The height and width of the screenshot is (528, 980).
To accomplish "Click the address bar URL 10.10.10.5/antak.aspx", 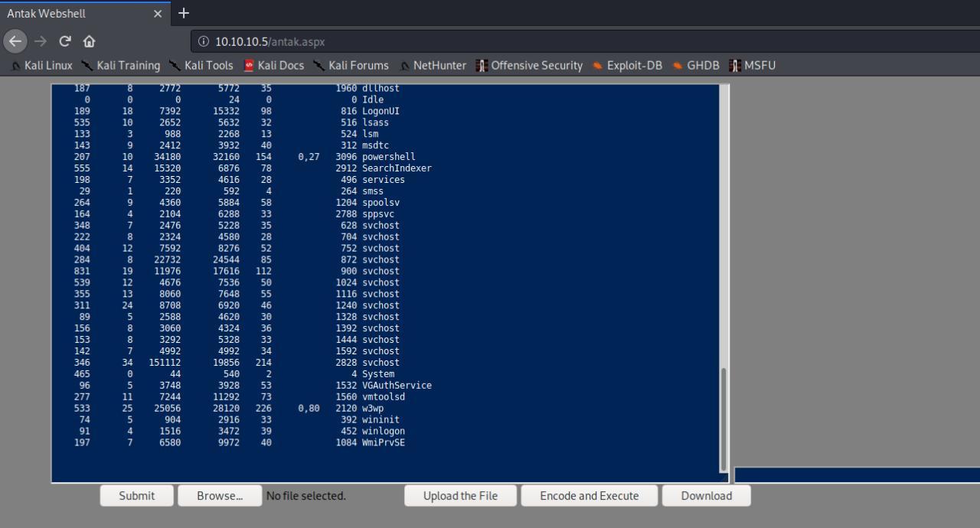I will [x=269, y=42].
